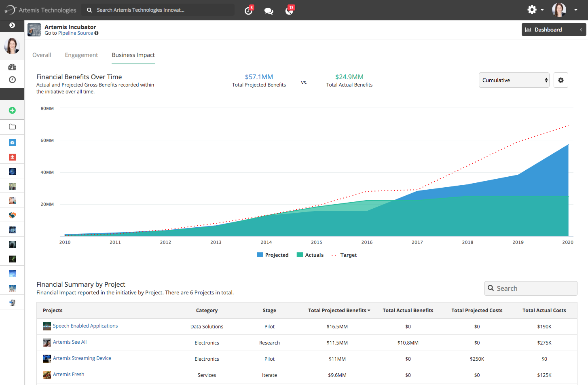The height and width of the screenshot is (385, 588).
Task: Click the project Search input field
Action: pyautogui.click(x=531, y=288)
